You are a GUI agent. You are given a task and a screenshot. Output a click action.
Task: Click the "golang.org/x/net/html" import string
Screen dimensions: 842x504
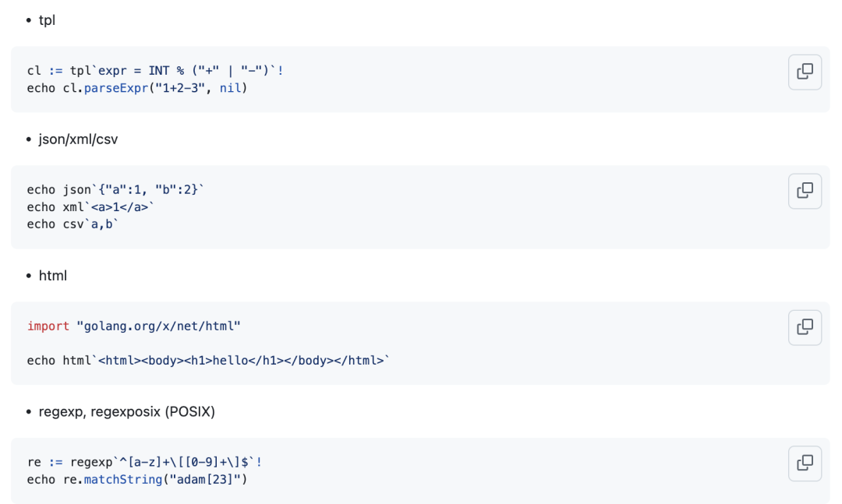(158, 326)
